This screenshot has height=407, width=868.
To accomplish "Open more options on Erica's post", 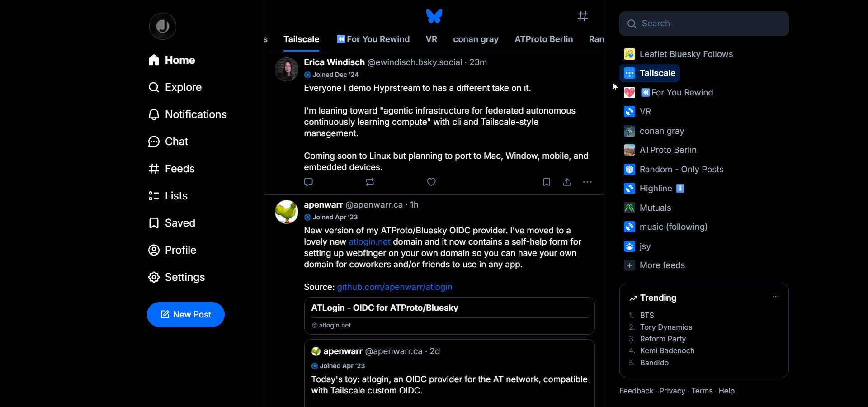I will pyautogui.click(x=587, y=182).
